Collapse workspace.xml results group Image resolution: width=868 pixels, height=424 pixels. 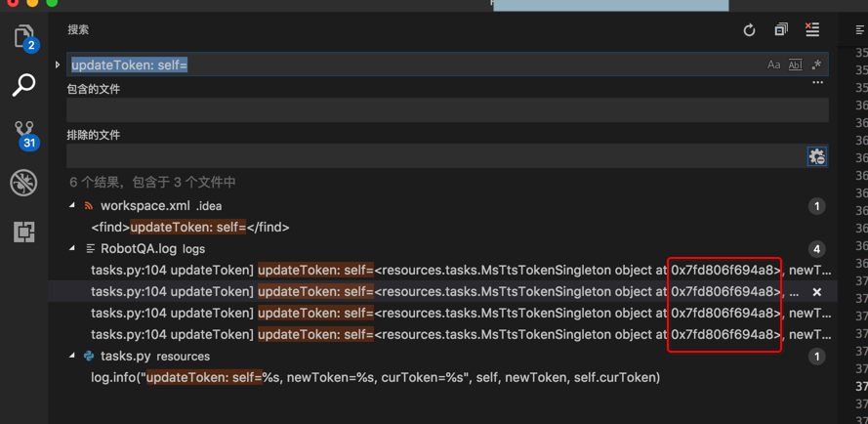[x=72, y=206]
